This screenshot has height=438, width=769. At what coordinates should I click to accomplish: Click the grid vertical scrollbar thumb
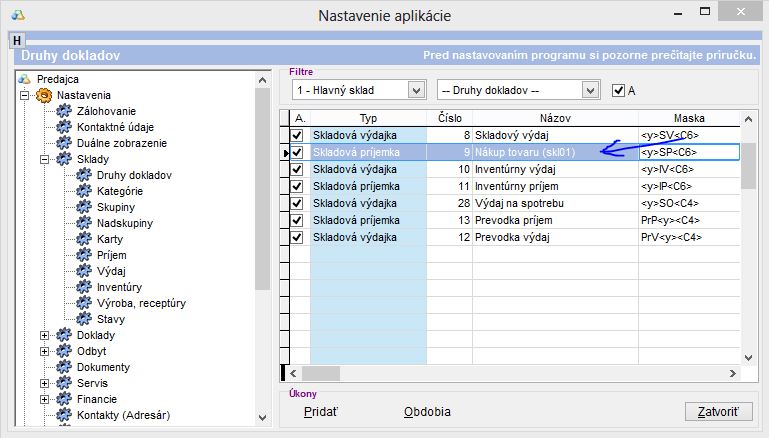[x=748, y=166]
